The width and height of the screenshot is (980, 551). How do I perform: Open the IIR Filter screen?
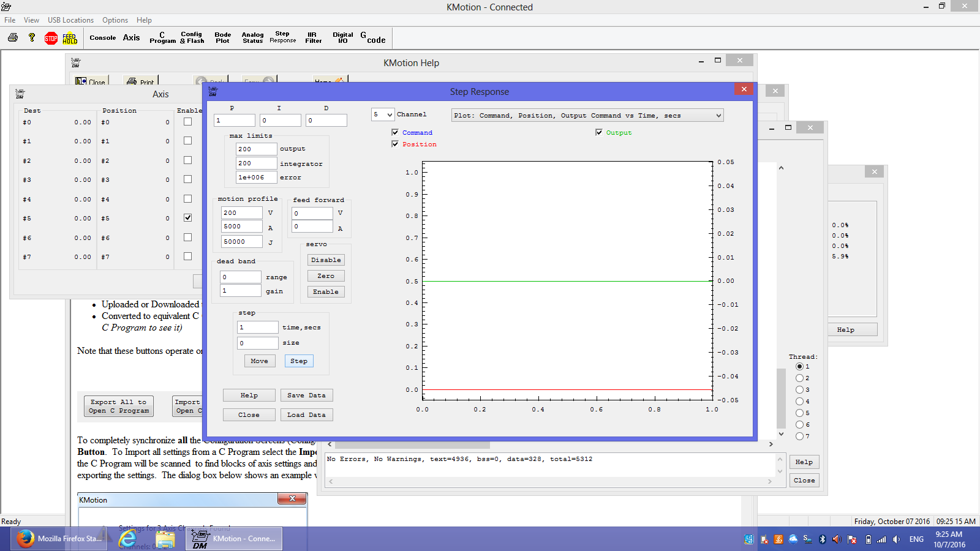[x=313, y=38]
